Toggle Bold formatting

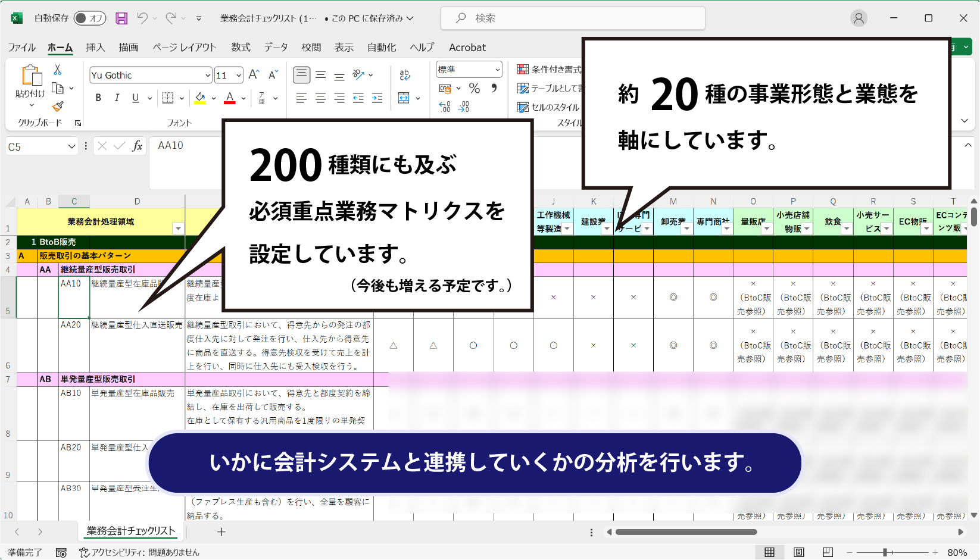(98, 98)
